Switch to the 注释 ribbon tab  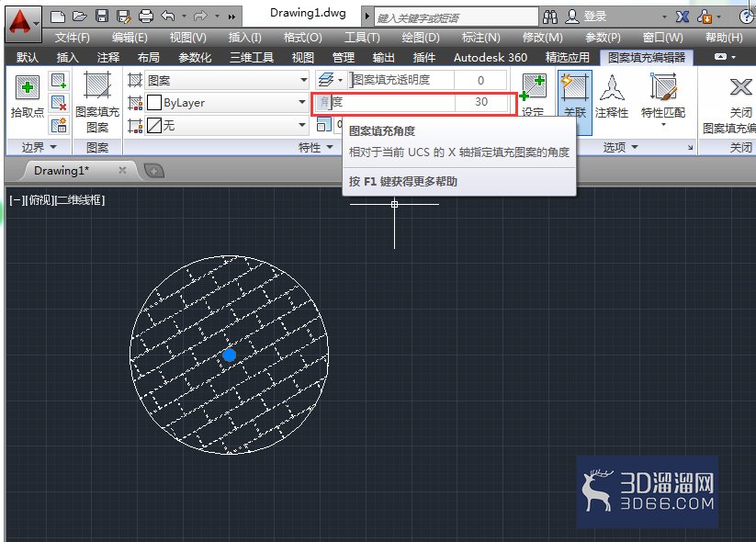tap(108, 57)
